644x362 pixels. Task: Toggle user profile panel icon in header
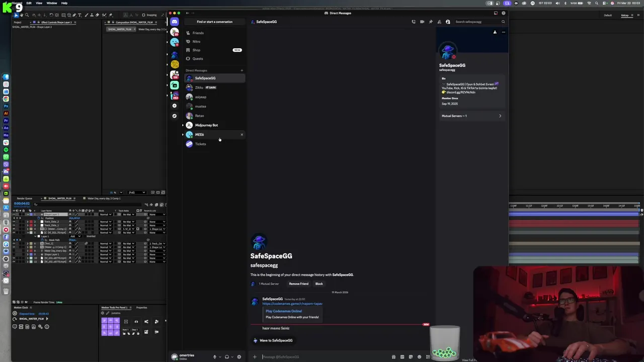coord(448,22)
